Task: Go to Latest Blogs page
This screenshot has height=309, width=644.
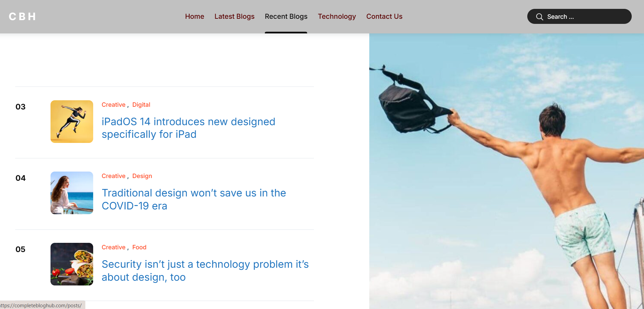Action: [x=234, y=16]
